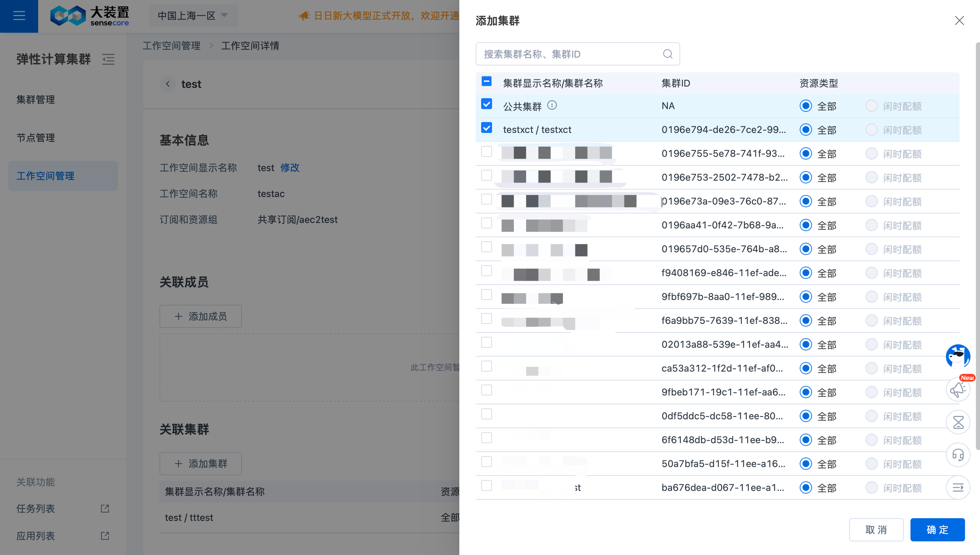Select 闲时配额 radio for testxct row

tap(871, 130)
